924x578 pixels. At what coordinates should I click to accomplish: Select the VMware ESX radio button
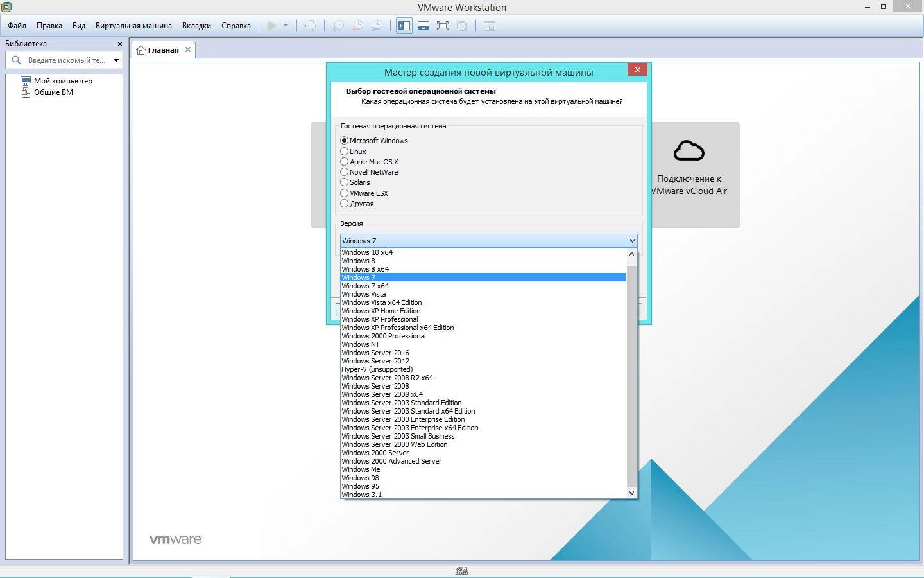point(345,193)
